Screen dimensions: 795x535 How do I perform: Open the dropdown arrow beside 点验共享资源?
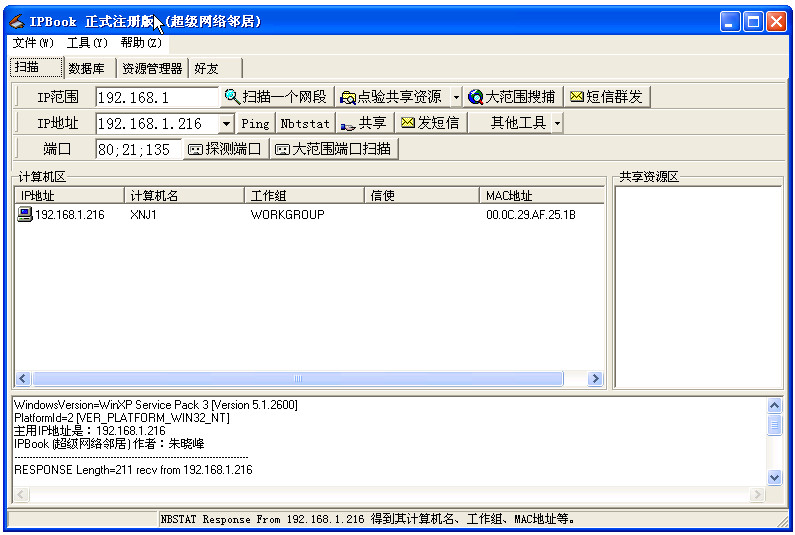coord(456,96)
